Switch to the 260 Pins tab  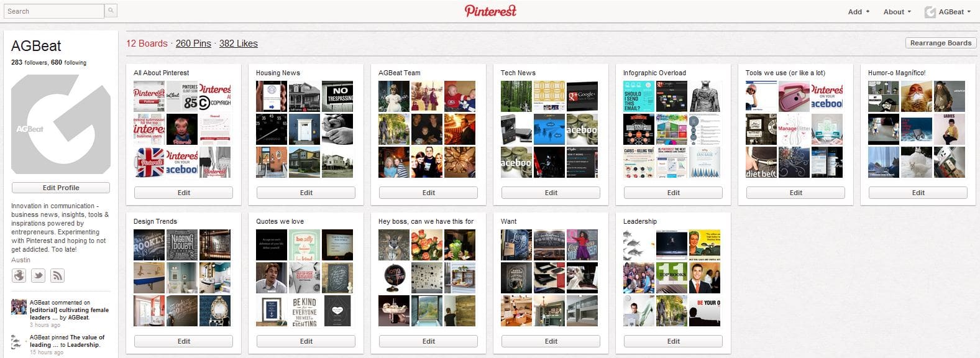coord(193,44)
